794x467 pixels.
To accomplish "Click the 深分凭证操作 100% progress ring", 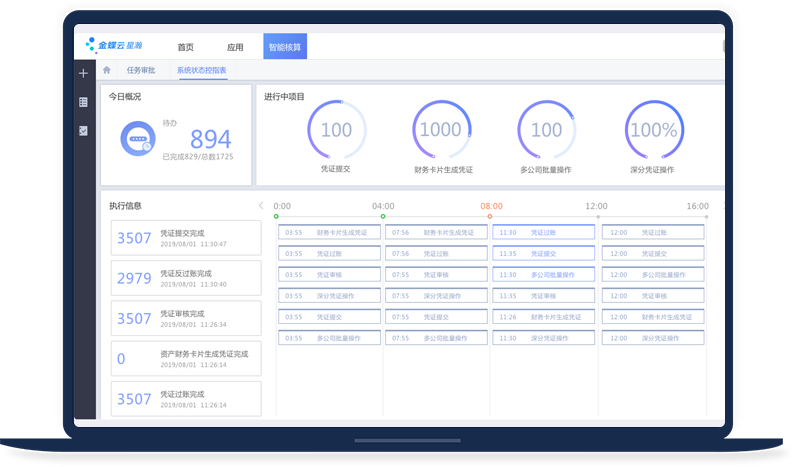I will pos(654,130).
